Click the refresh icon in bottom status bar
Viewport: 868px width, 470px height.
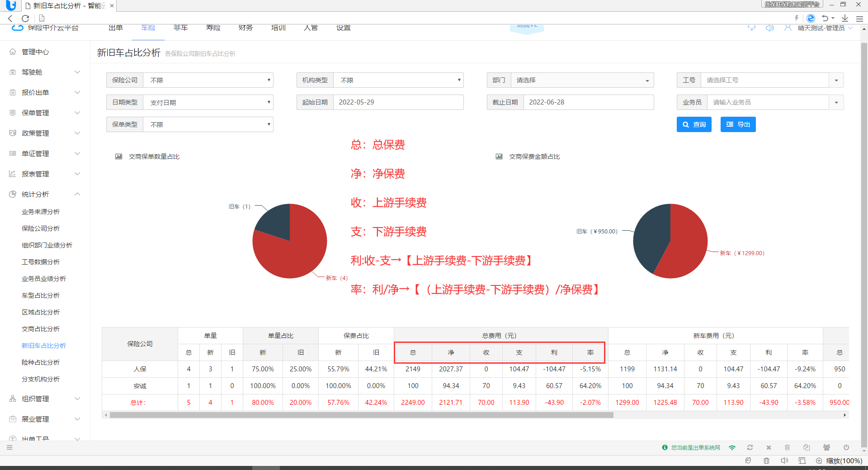[x=750, y=447]
